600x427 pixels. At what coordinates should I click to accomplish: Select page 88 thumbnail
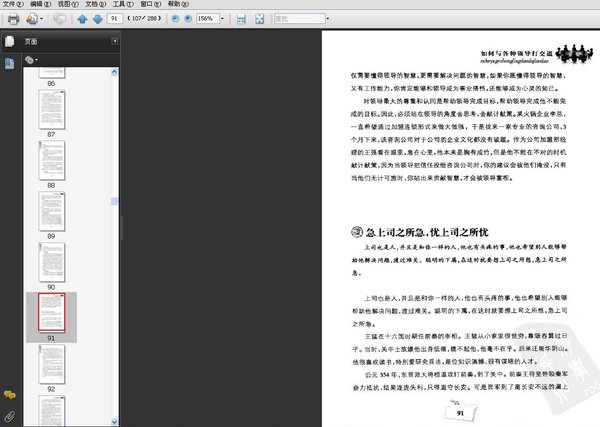(52, 160)
